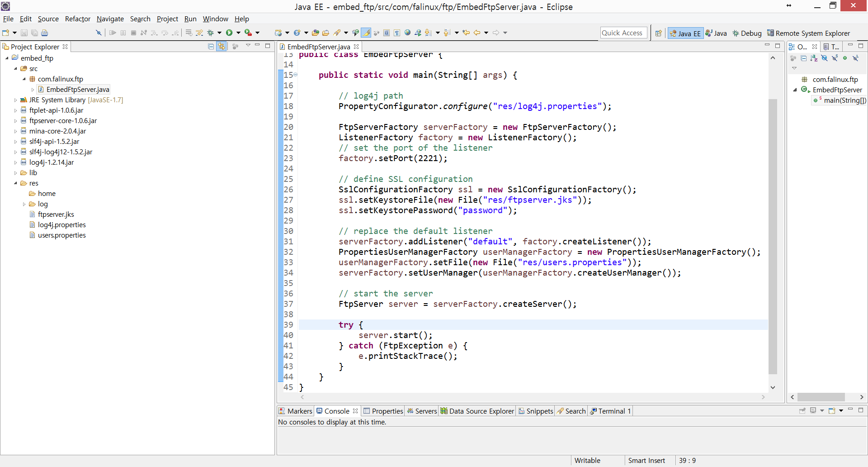Image resolution: width=868 pixels, height=467 pixels.
Task: Open the Project menu
Action: [167, 19]
